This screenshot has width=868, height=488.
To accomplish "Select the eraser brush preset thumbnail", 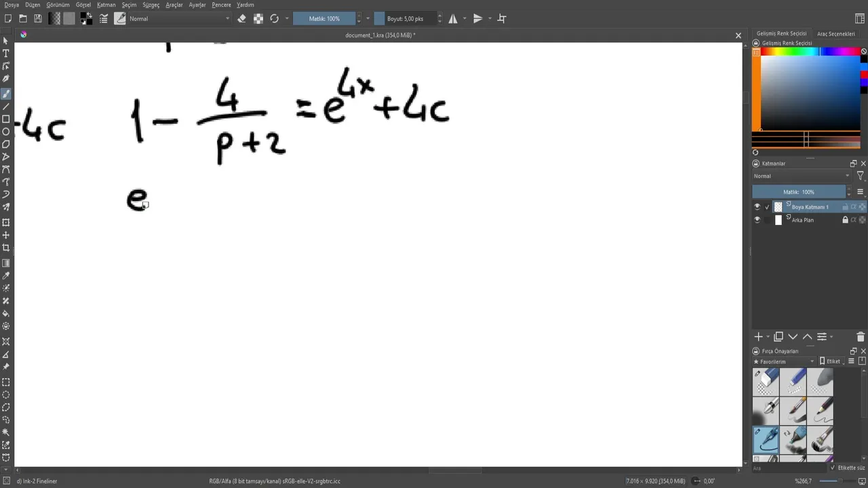I will [766, 382].
